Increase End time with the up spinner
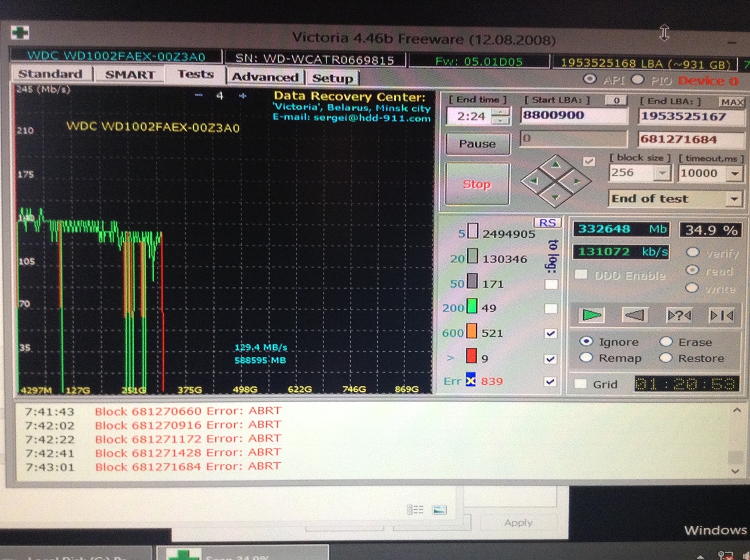750x560 pixels. (500, 112)
